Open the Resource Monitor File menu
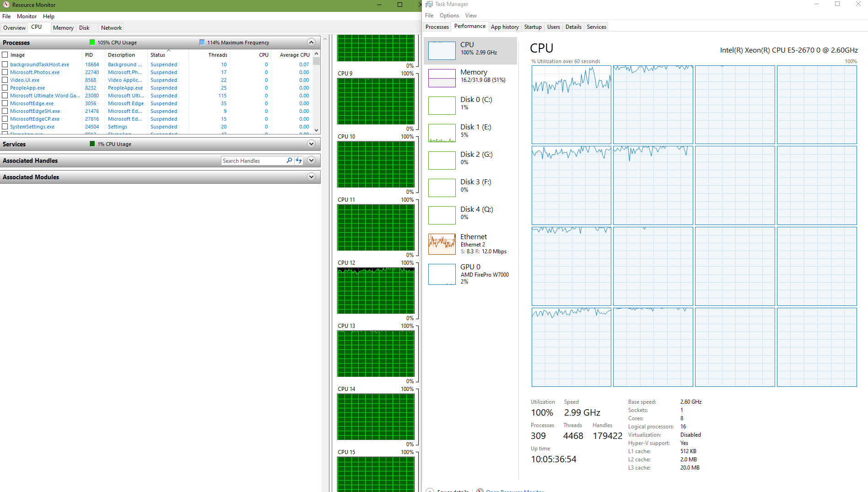This screenshot has height=492, width=868. click(x=6, y=16)
